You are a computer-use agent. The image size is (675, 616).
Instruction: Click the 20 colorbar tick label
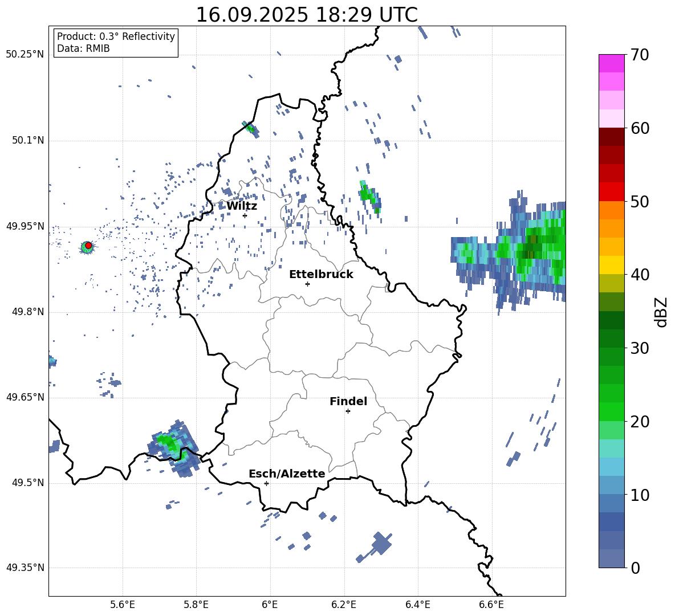point(640,422)
